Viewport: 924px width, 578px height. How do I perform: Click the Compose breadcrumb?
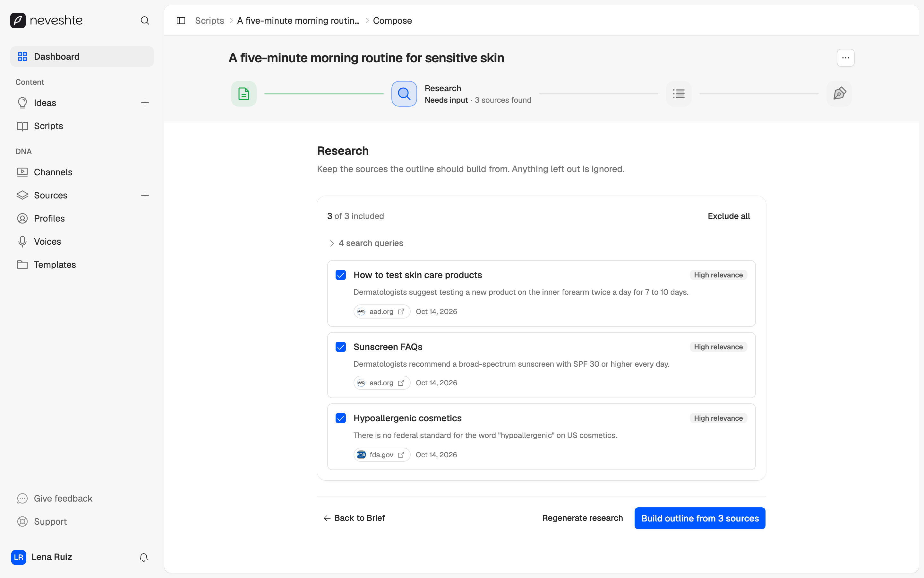point(392,21)
